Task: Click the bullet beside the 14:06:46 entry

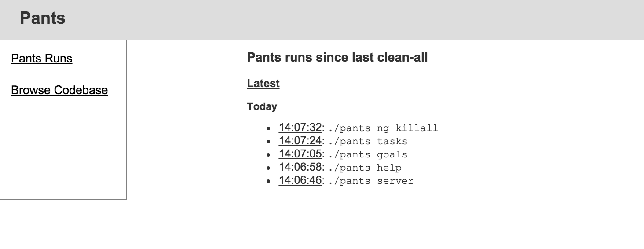Action: pos(268,181)
